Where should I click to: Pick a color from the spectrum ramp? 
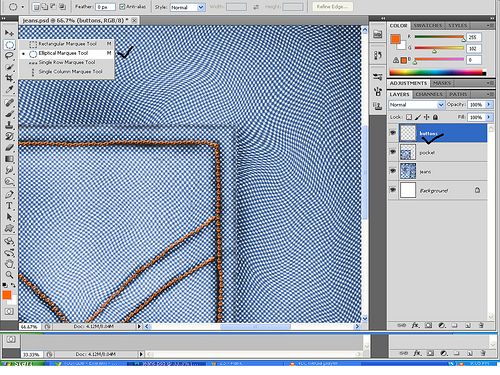(438, 72)
